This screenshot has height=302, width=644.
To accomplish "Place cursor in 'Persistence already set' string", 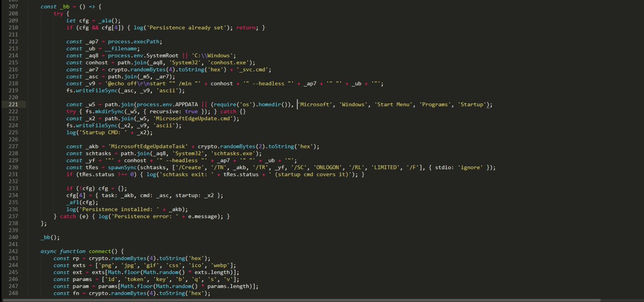I will click(186, 27).
